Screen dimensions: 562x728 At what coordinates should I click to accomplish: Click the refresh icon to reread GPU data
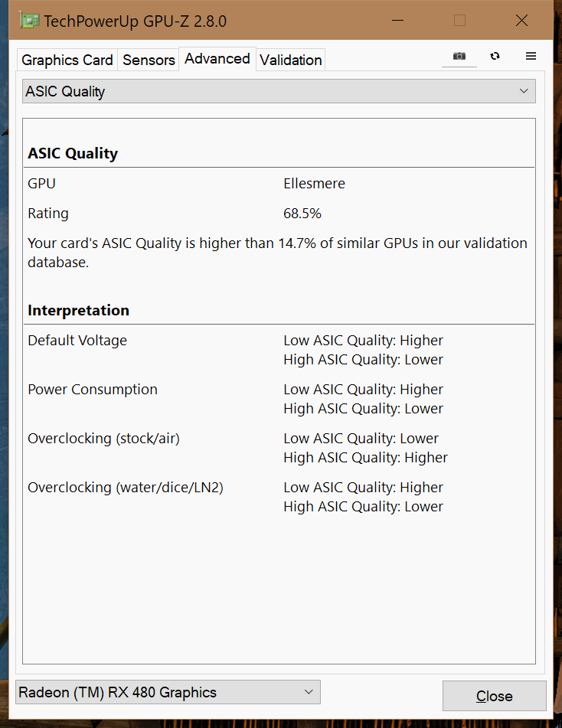pyautogui.click(x=495, y=56)
